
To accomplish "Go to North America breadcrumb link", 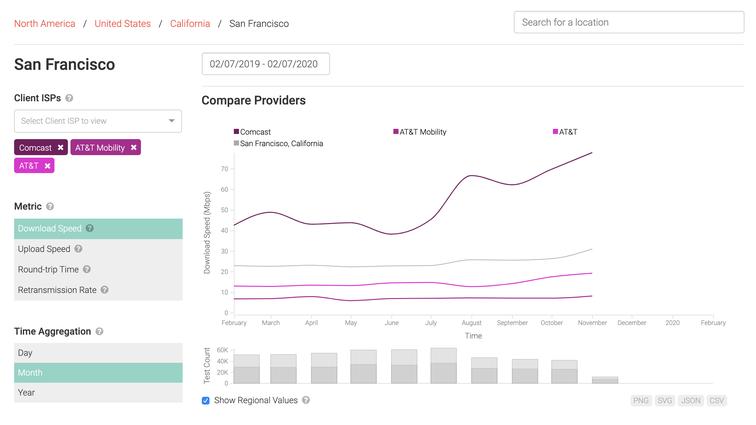I will coord(45,22).
